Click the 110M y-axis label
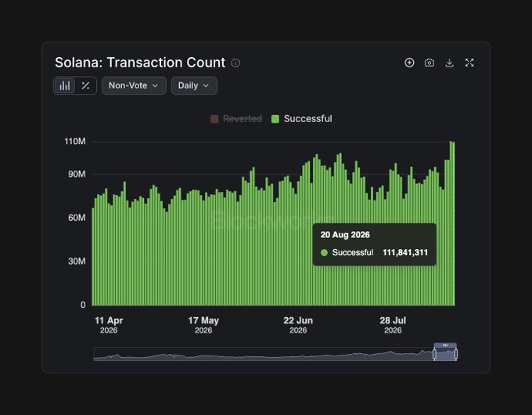This screenshot has width=532, height=415. (75, 141)
